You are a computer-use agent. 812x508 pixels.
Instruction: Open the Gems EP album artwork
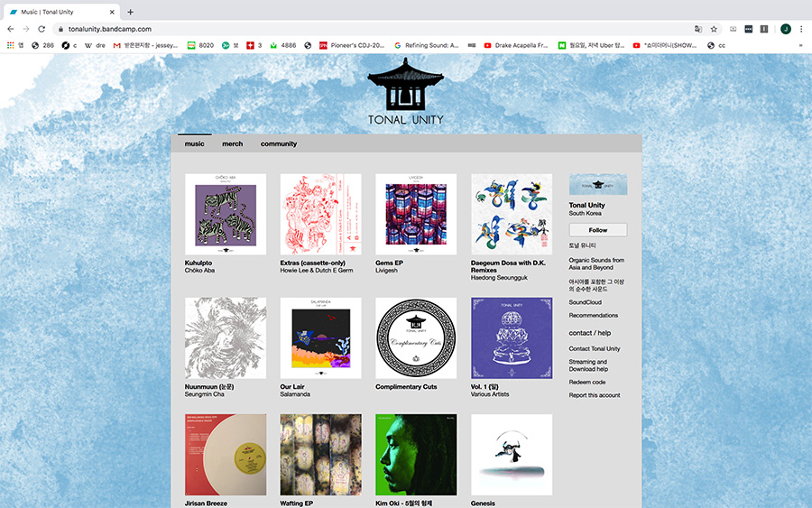[416, 215]
